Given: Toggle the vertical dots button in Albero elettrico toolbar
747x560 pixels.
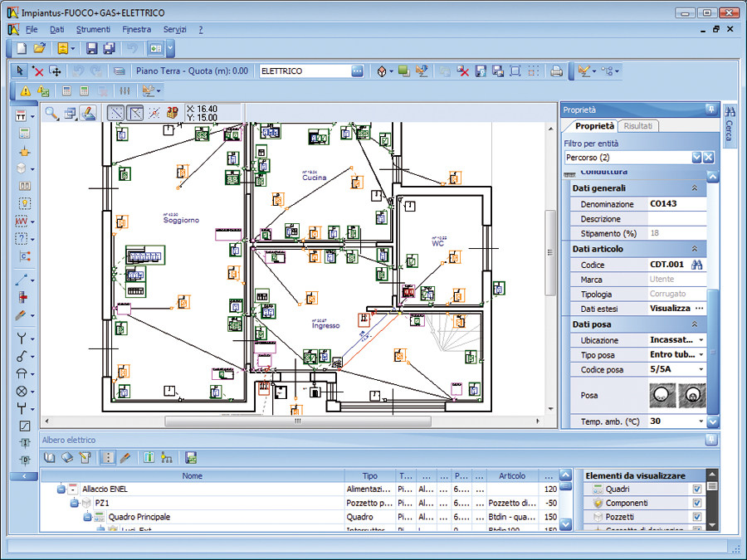Looking at the screenshot, I should click(108, 458).
